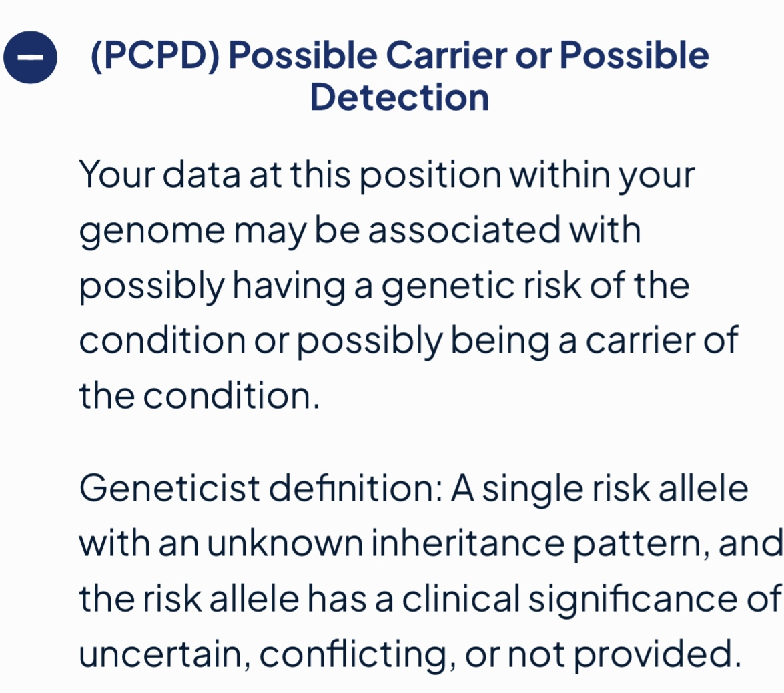Image resolution: width=784 pixels, height=693 pixels.
Task: Click the line "Your data at this position"
Action: pyautogui.click(x=387, y=175)
